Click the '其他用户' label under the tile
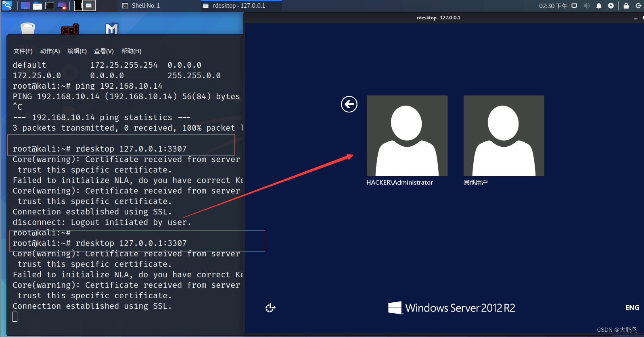644x337 pixels. 475,183
